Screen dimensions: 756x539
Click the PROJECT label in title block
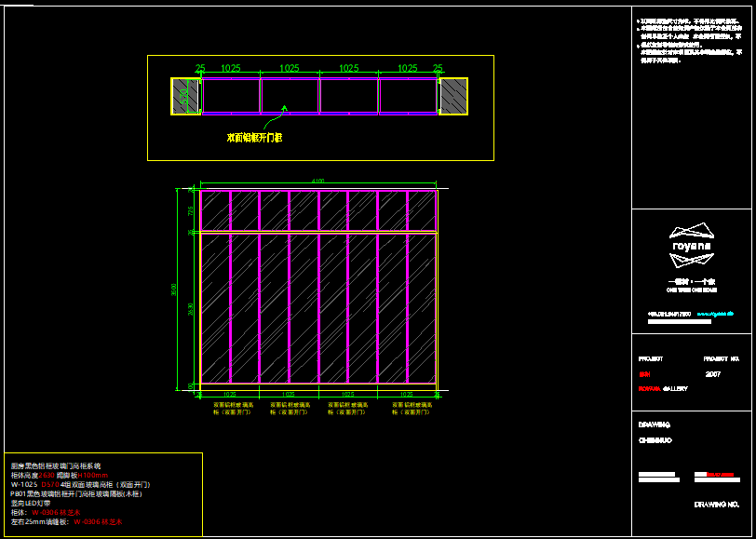[x=650, y=358]
